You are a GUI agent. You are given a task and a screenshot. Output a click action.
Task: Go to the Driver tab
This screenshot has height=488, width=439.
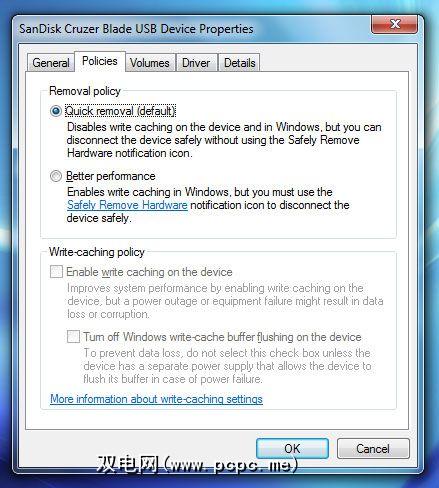[x=196, y=63]
